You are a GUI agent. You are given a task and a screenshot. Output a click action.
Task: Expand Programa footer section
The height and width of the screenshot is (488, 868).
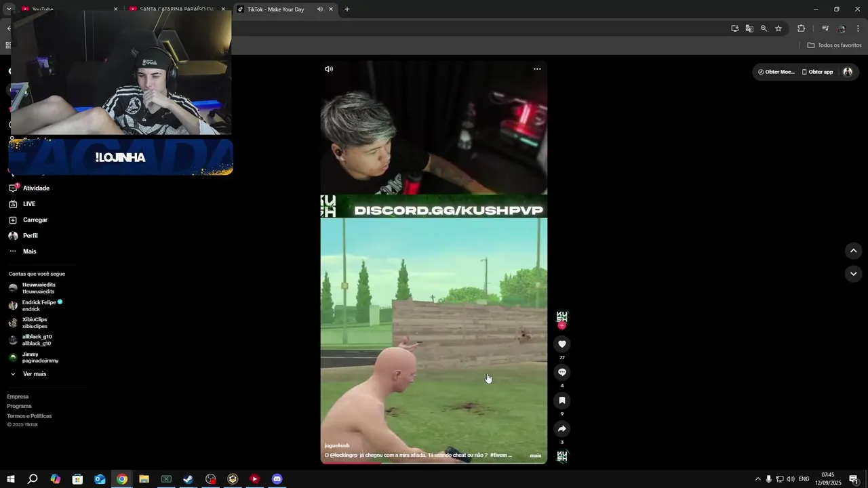click(19, 406)
